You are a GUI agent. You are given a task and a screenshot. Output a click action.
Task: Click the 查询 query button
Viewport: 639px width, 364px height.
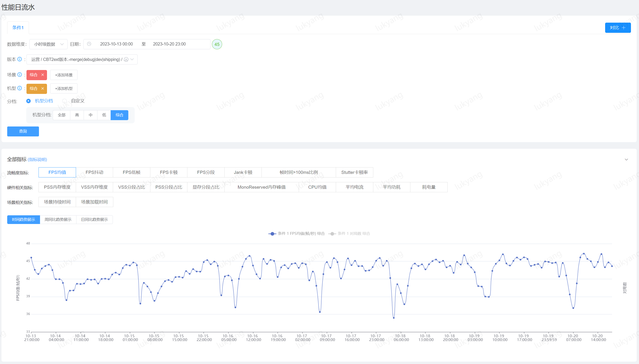pyautogui.click(x=23, y=131)
